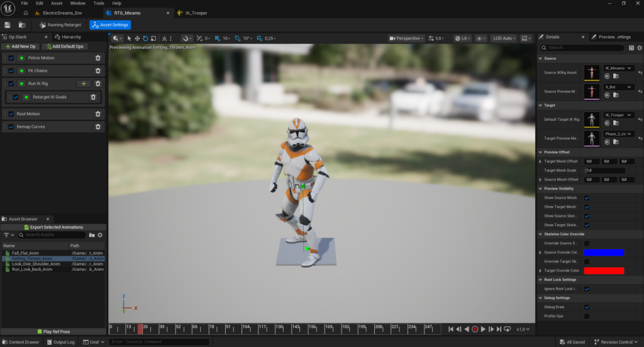
Task: Open blue Source Override Color swatch
Action: (604, 253)
